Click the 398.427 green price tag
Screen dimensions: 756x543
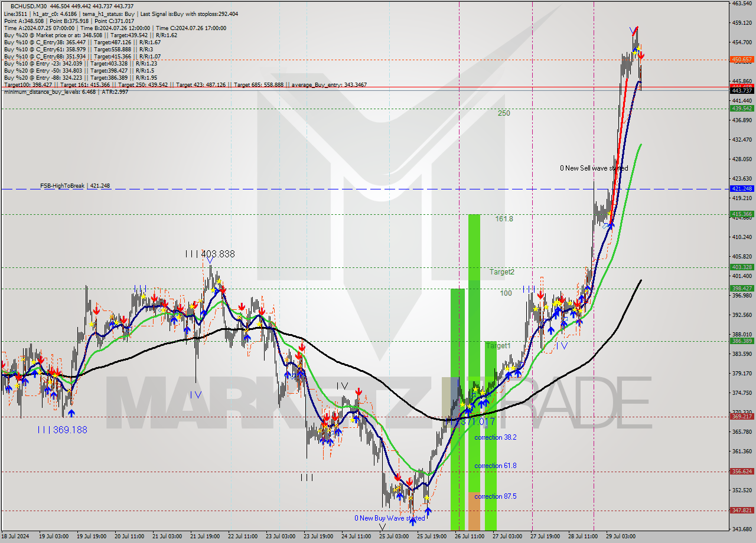coord(742,289)
